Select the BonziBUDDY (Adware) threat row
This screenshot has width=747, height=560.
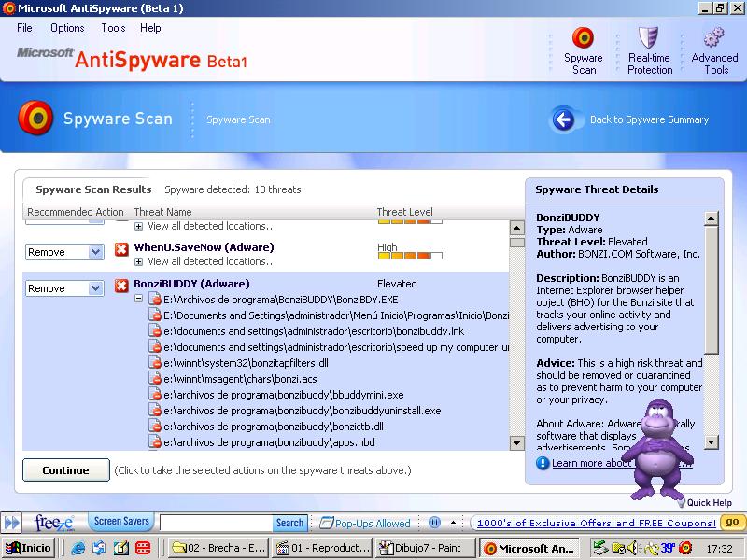pyautogui.click(x=191, y=284)
